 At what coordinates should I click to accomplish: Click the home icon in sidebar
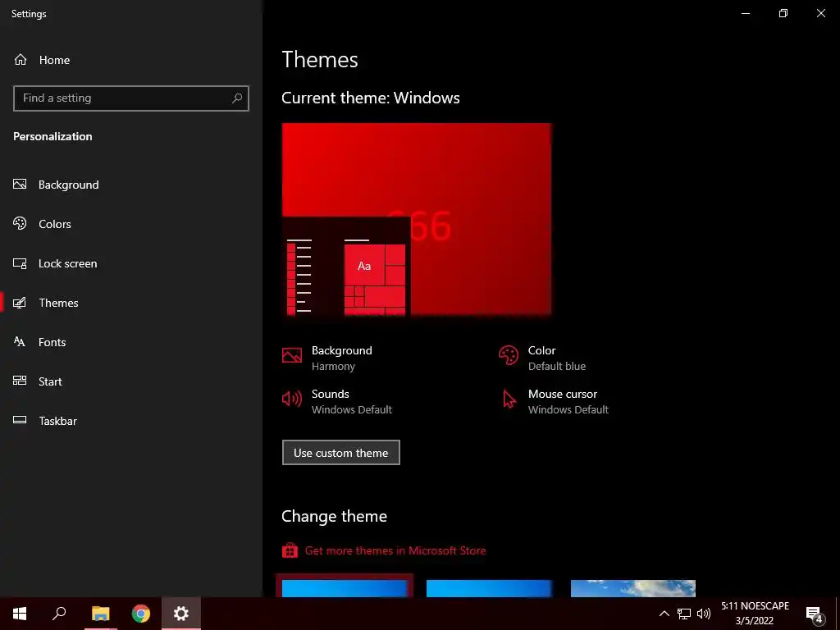(x=21, y=59)
